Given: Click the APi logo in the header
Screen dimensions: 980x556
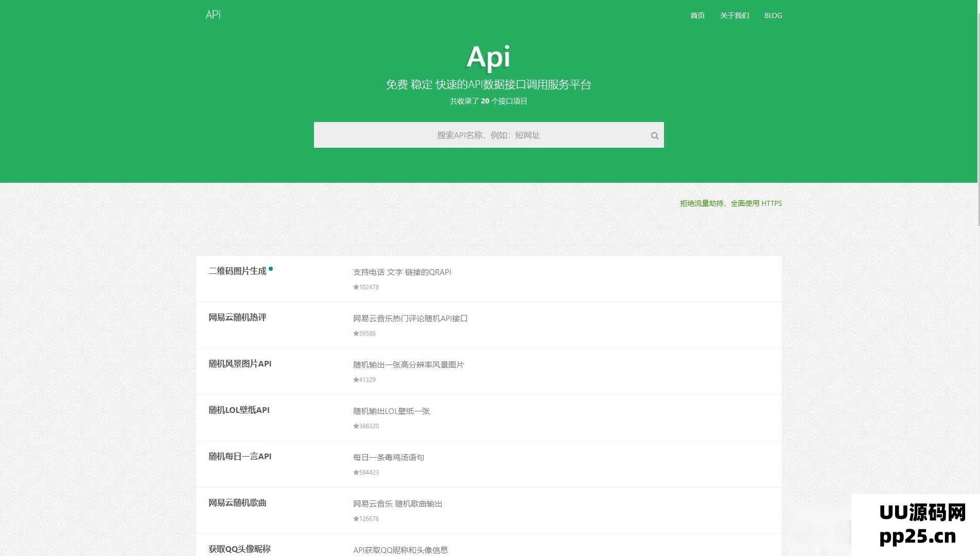Looking at the screenshot, I should [213, 14].
